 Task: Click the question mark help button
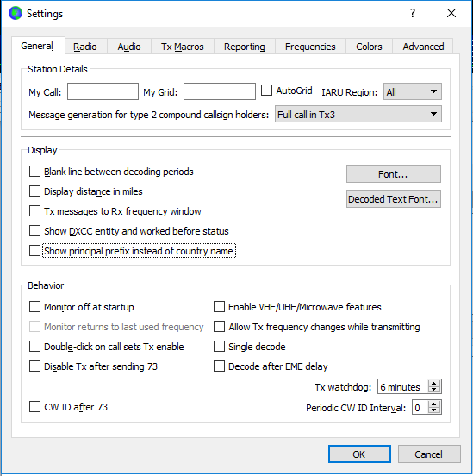[x=413, y=13]
